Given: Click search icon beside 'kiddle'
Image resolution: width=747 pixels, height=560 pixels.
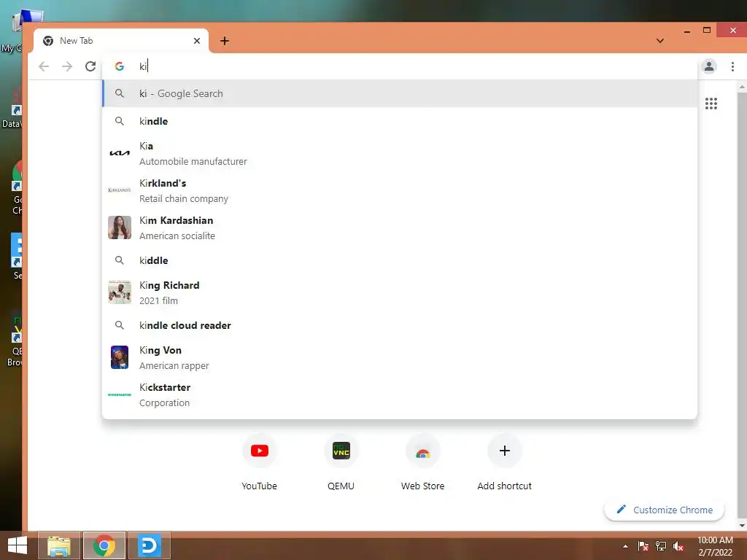Looking at the screenshot, I should tap(120, 260).
